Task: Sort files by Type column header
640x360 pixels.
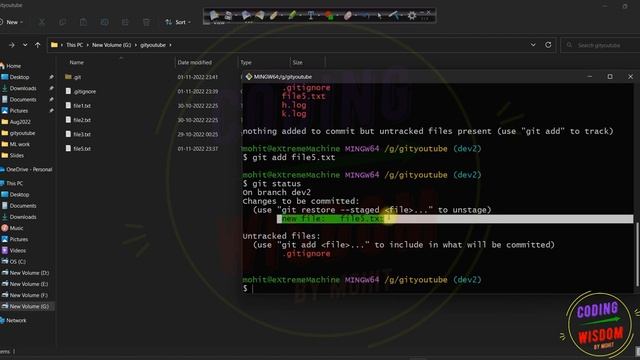Action: click(246, 62)
